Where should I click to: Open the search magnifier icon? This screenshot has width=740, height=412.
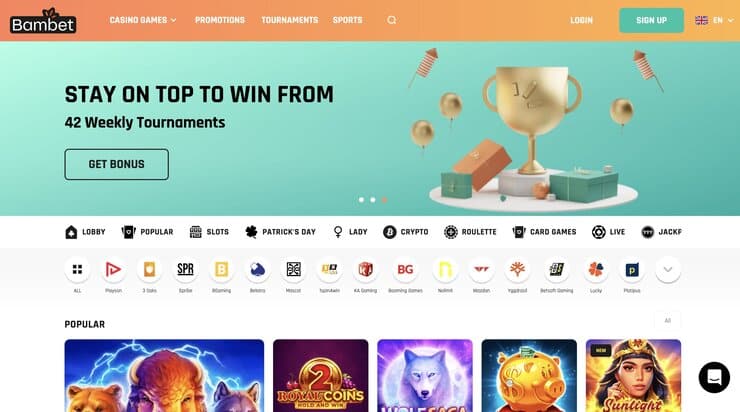[392, 20]
